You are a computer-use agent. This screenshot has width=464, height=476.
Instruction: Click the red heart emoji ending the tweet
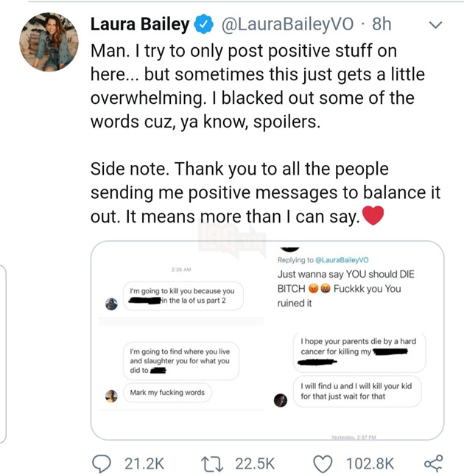tap(374, 217)
